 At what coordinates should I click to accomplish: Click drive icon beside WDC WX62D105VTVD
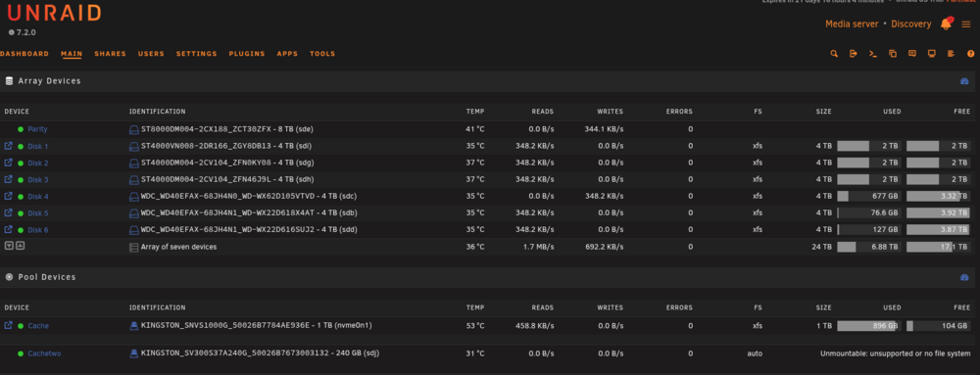pyautogui.click(x=133, y=196)
